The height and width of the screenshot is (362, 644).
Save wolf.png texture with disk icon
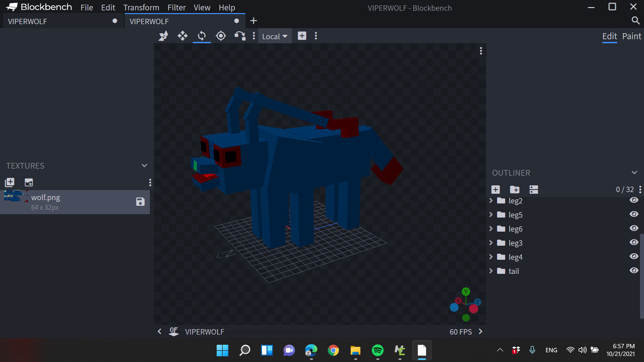point(140,202)
